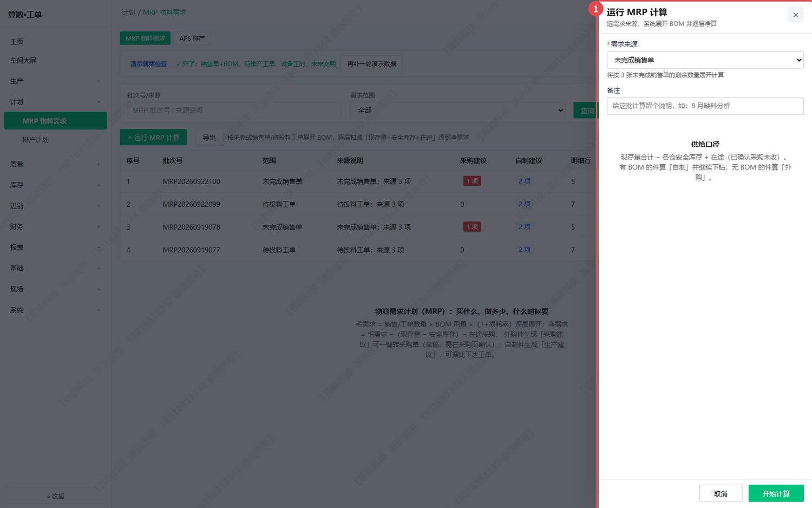Close the 运行 MRP 计算 panel
The height and width of the screenshot is (508, 812).
click(x=795, y=15)
